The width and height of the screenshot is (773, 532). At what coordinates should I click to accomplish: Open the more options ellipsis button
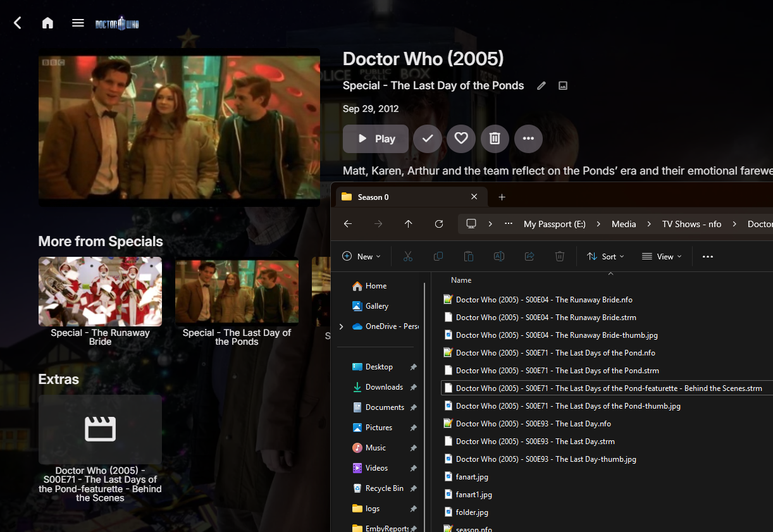(528, 139)
